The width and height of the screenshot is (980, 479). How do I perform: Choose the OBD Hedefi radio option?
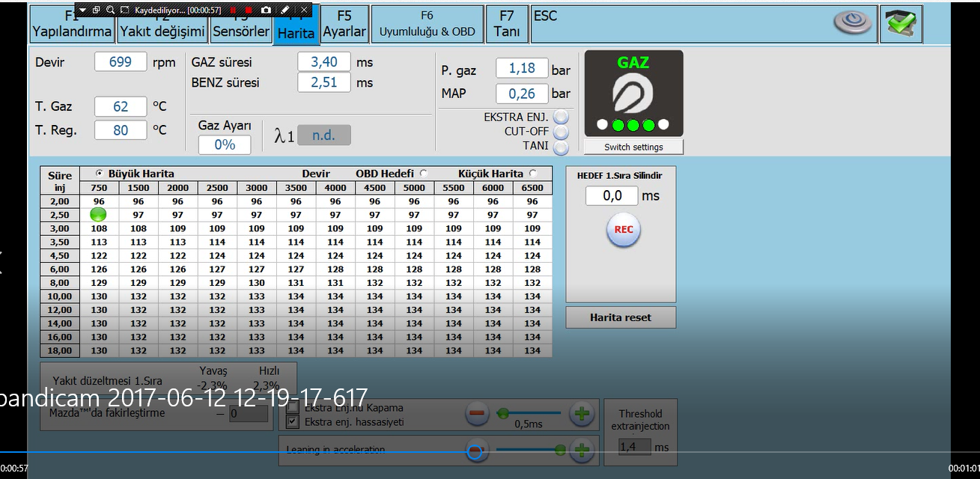tap(424, 174)
